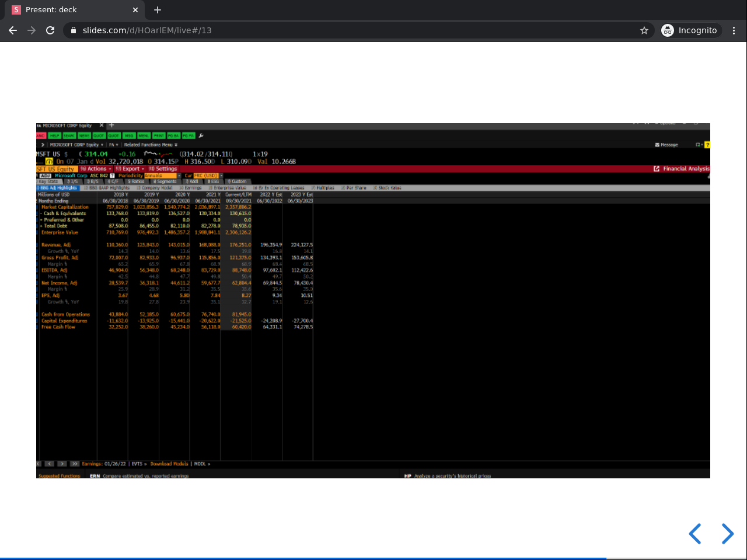The height and width of the screenshot is (560, 747).
Task: Reload the slides.com page
Action: [x=50, y=30]
